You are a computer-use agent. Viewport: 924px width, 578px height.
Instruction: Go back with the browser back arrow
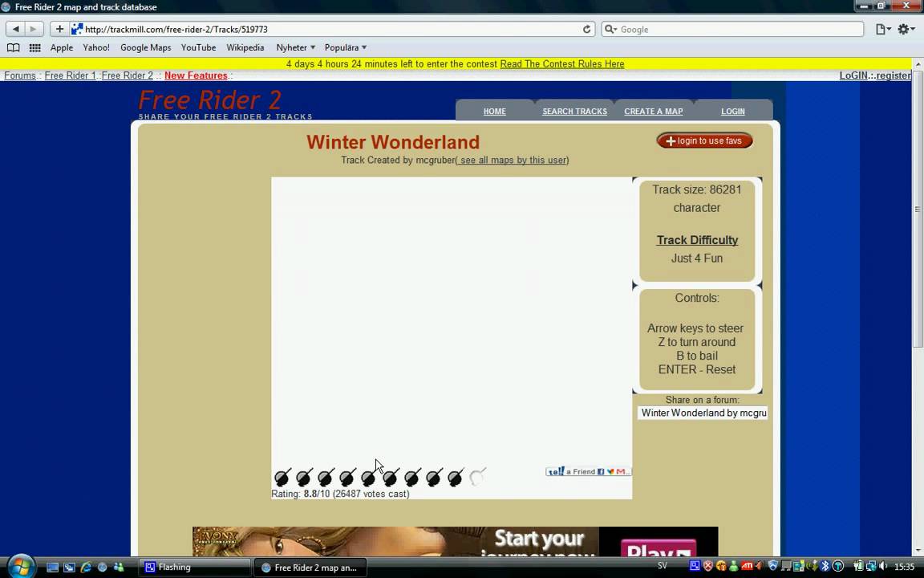coord(16,29)
